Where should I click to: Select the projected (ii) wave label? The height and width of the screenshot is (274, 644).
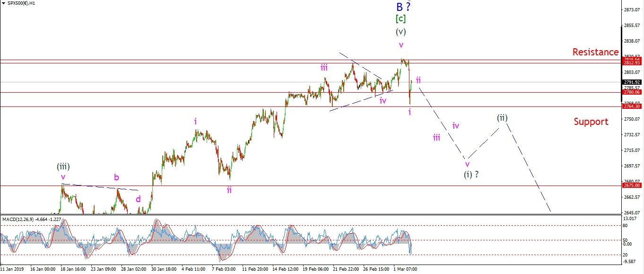[502, 117]
